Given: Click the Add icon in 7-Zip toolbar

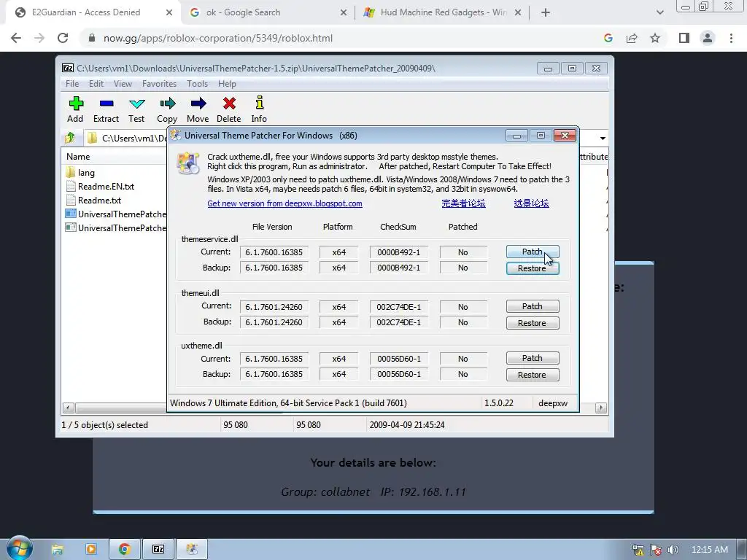Looking at the screenshot, I should click(x=76, y=104).
